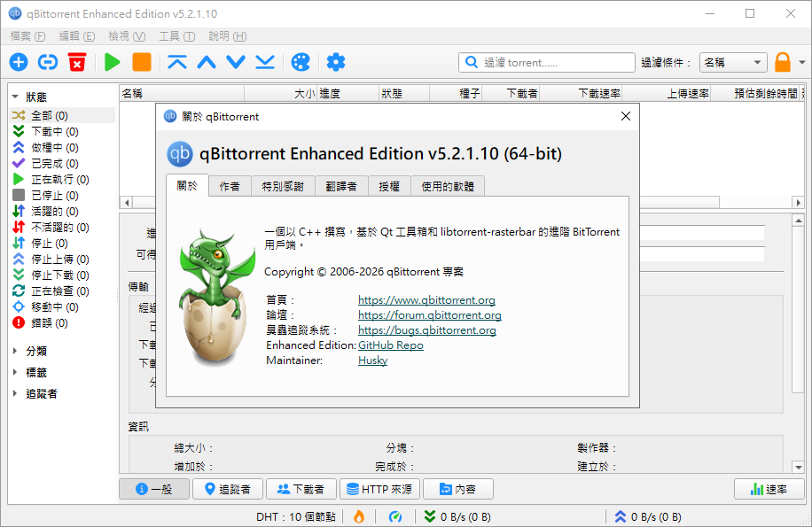Sort by 下載速率 column header
This screenshot has height=527, width=812.
pyautogui.click(x=581, y=94)
